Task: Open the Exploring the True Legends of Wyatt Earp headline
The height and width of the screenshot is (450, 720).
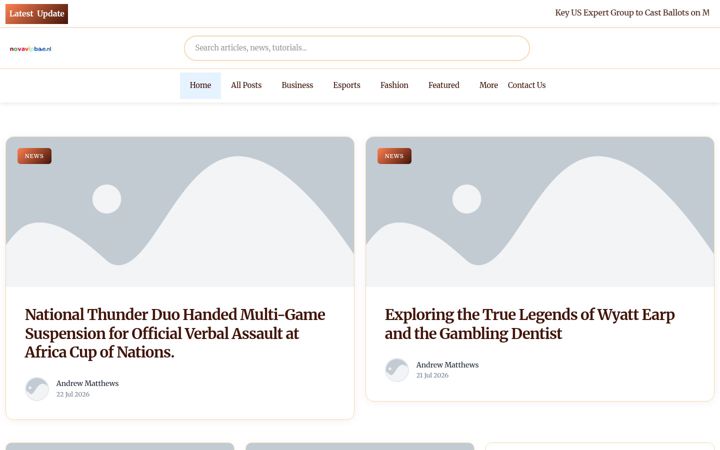Action: tap(529, 324)
